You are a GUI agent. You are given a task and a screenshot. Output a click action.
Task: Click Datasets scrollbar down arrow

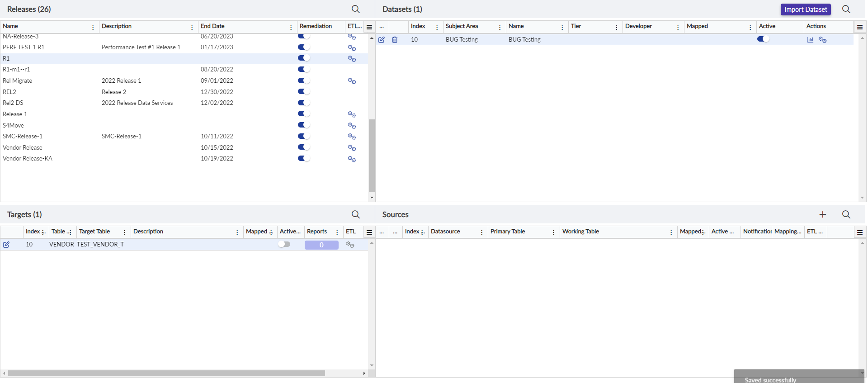tap(862, 198)
